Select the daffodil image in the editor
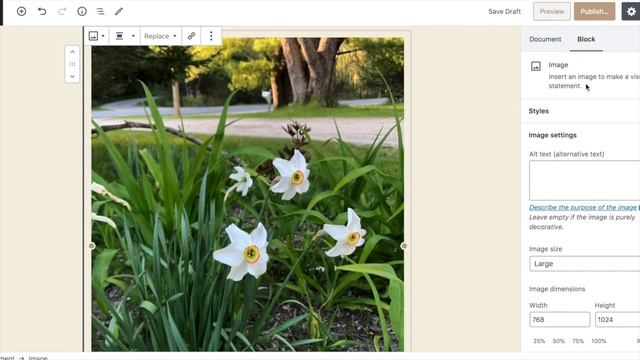 point(248,194)
